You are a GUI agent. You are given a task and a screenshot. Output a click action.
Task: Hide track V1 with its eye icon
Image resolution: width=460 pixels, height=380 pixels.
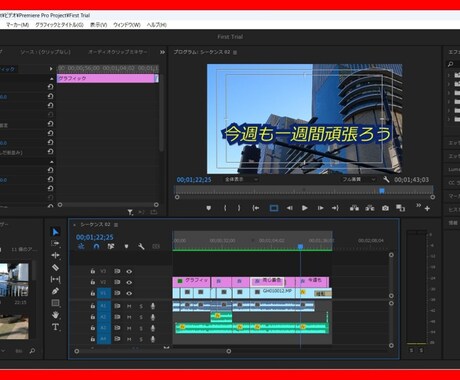click(x=129, y=293)
